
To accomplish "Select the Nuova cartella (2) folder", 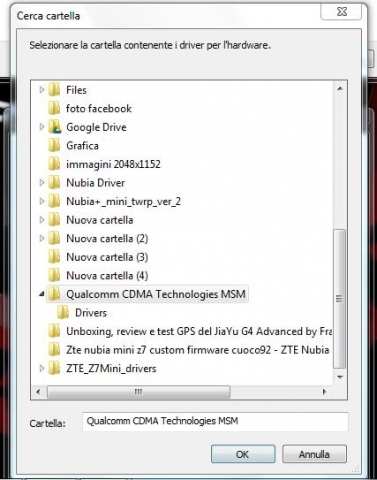I will pos(107,239).
